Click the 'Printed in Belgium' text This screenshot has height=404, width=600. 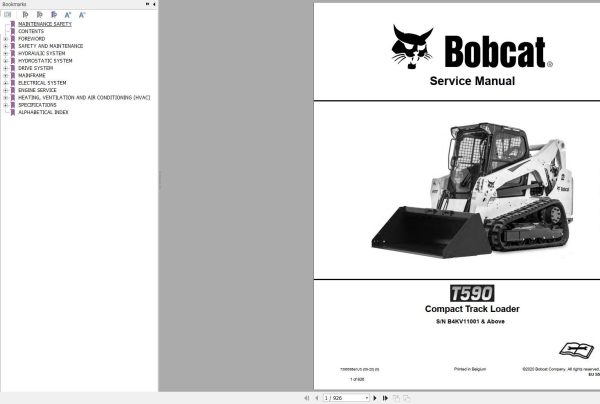(x=470, y=369)
